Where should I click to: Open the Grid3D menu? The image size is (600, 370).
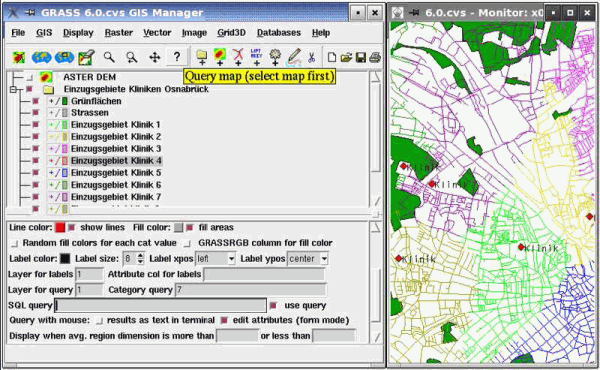pyautogui.click(x=232, y=33)
